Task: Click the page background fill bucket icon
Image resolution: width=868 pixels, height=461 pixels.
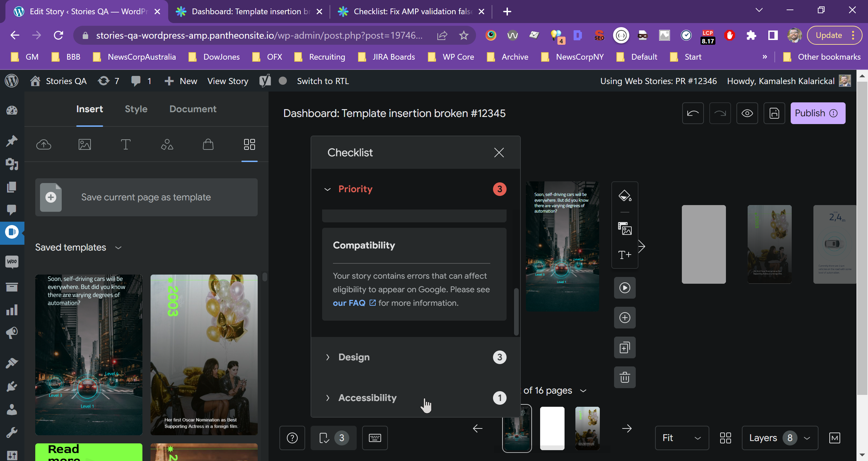Action: (625, 196)
